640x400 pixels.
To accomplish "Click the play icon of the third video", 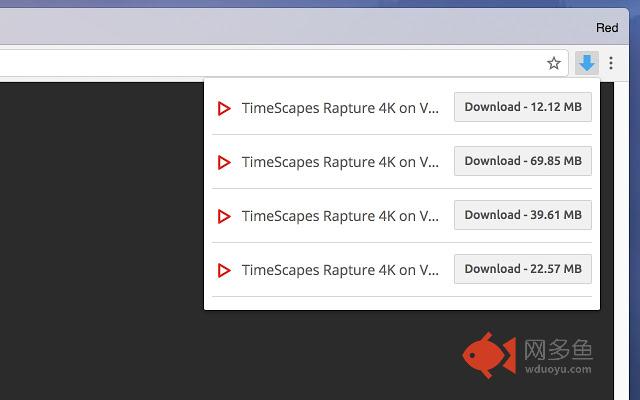I will 224,216.
